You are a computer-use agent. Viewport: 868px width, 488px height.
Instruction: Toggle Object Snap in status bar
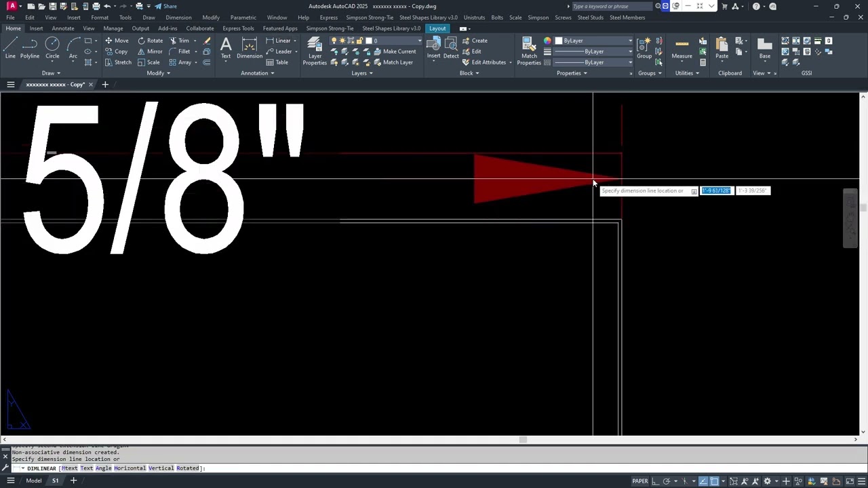(x=715, y=481)
